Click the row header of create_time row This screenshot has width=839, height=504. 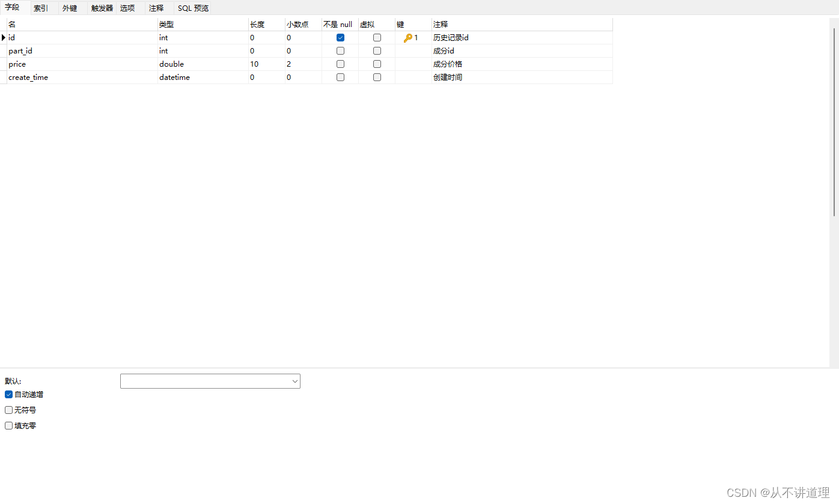click(x=3, y=77)
